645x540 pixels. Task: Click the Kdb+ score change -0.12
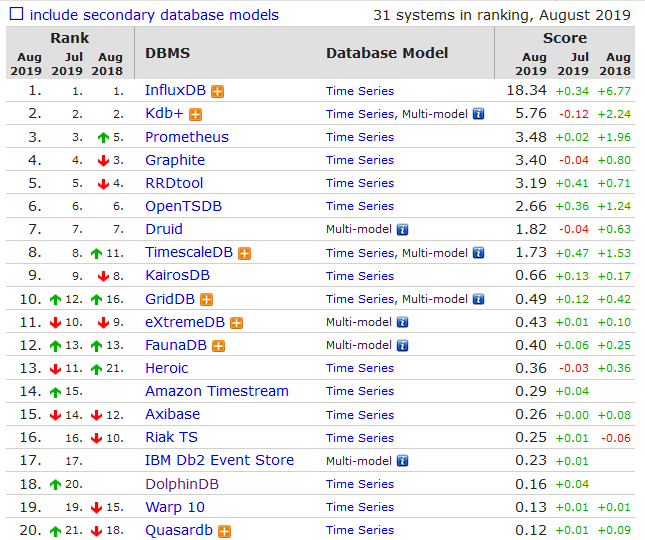coord(574,114)
